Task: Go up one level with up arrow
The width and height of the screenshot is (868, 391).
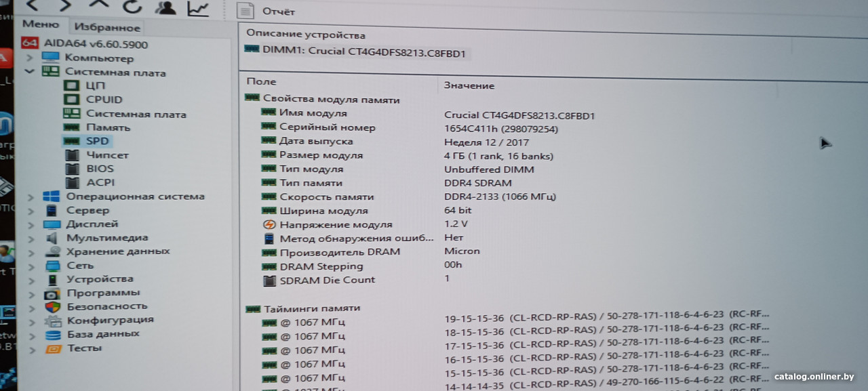Action: (x=99, y=5)
